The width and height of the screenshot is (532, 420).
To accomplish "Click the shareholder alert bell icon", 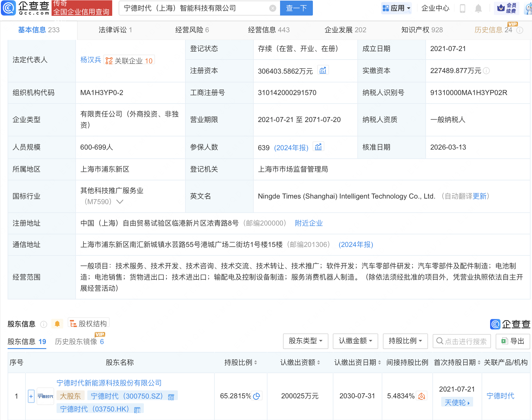I will coord(57,324).
